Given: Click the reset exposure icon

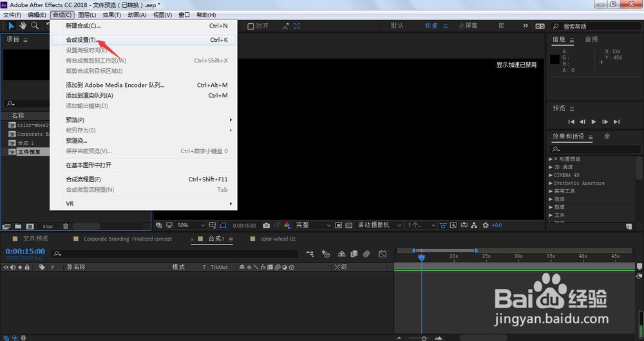Looking at the screenshot, I should pos(486,225).
